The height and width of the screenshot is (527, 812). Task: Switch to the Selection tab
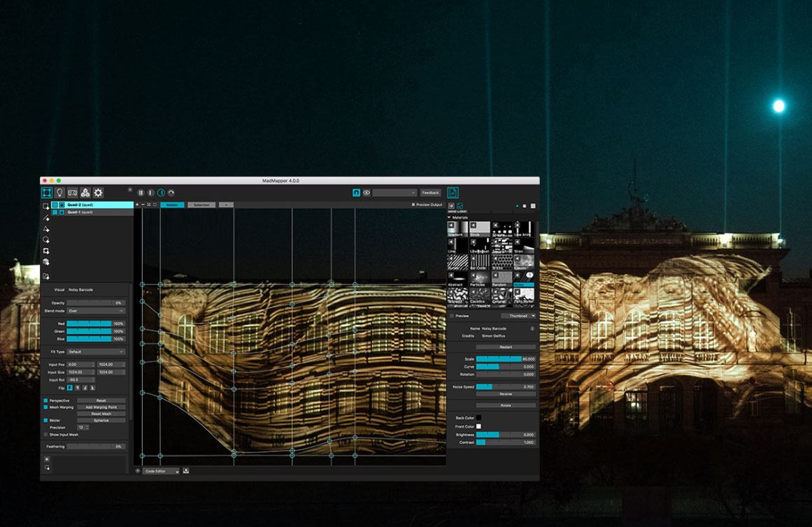click(x=201, y=205)
